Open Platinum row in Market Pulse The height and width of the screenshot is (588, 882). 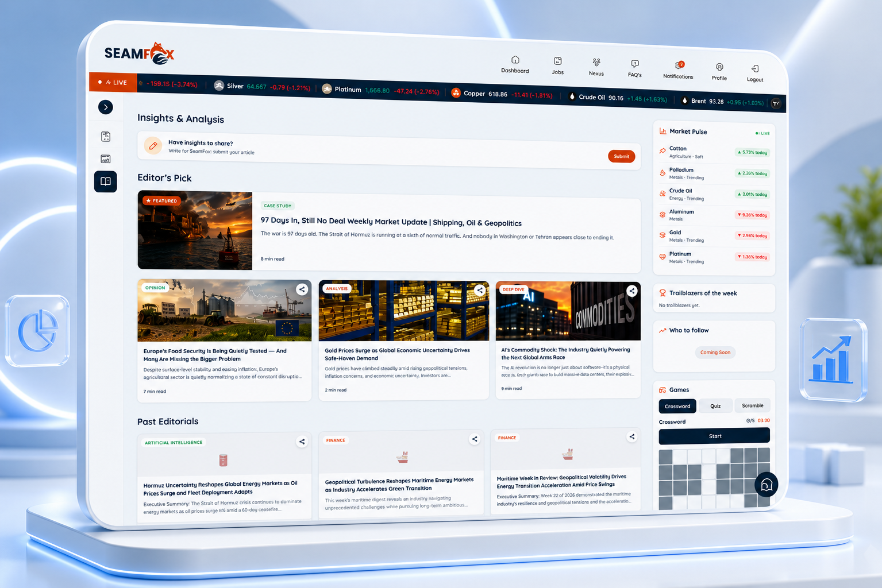(x=714, y=257)
